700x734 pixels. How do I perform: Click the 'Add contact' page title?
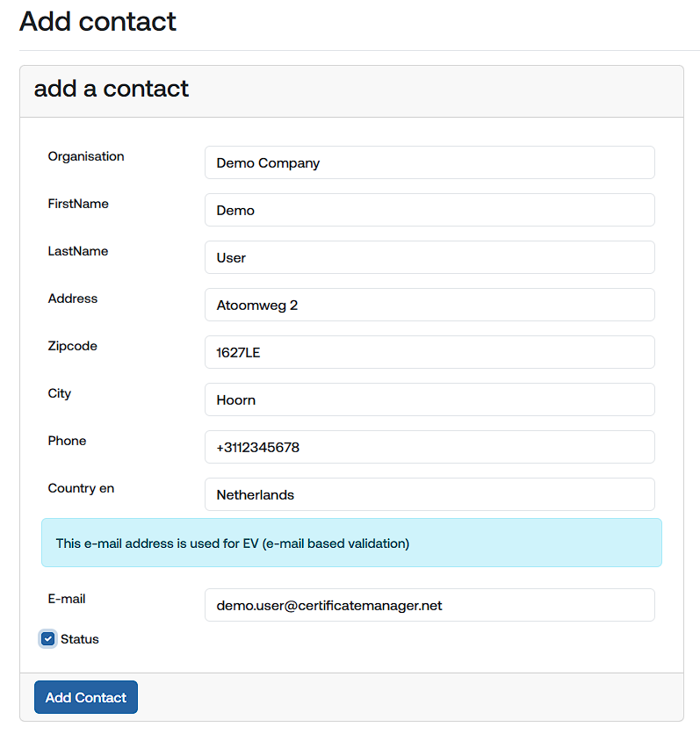[98, 21]
